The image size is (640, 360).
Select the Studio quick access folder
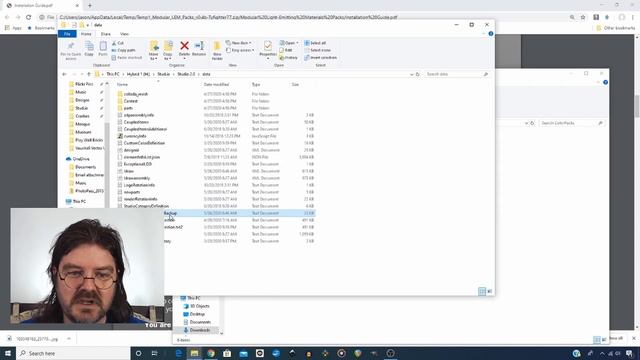point(78,108)
